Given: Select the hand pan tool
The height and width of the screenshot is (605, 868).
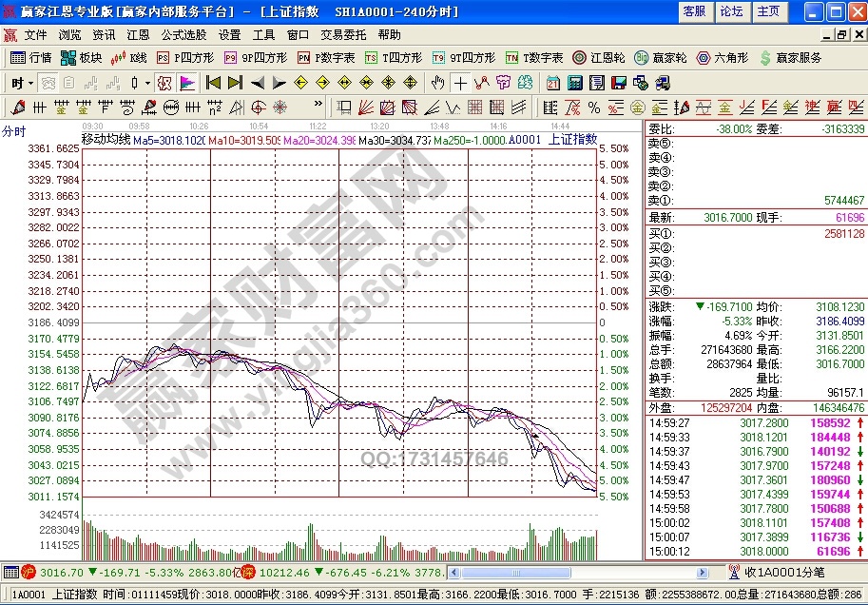Looking at the screenshot, I should [437, 83].
